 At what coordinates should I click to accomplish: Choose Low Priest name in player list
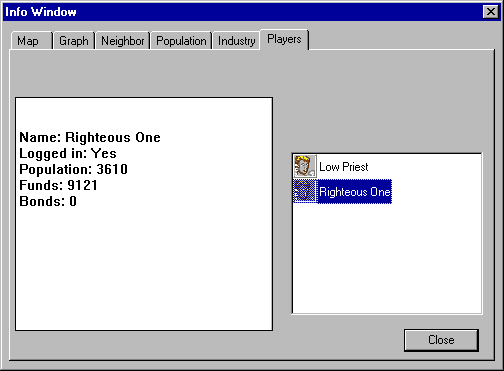pyautogui.click(x=344, y=167)
